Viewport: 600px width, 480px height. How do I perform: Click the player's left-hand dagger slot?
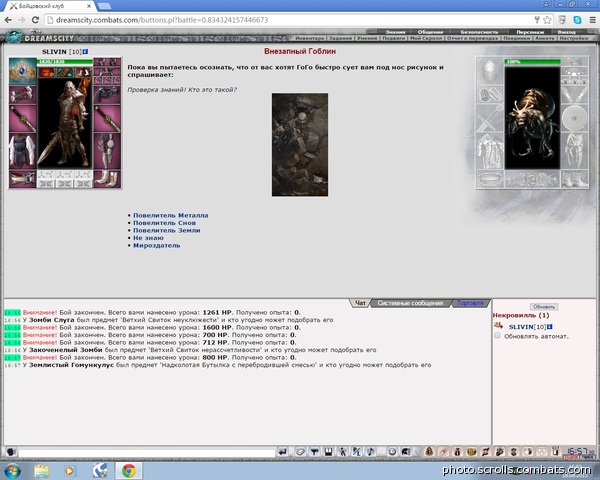[x=23, y=119]
